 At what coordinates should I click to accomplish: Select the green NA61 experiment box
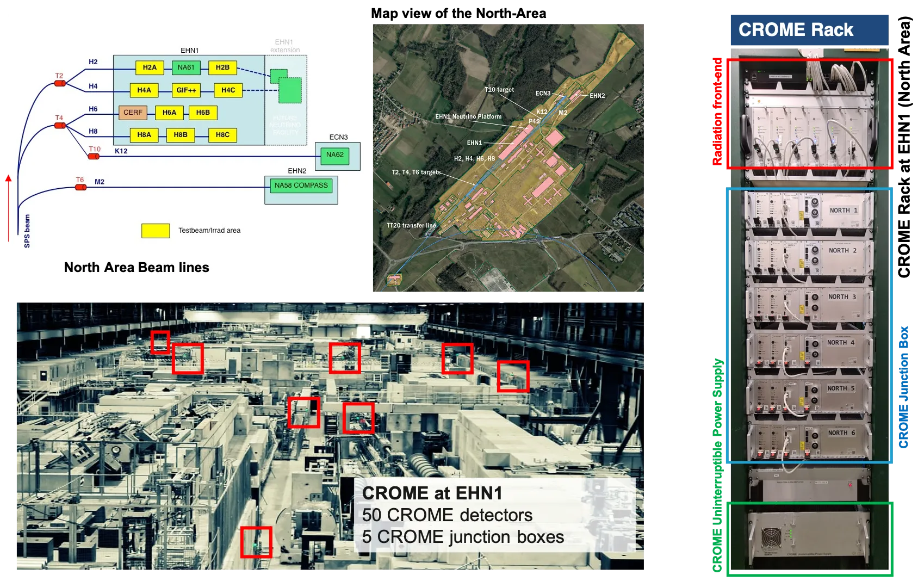click(x=186, y=67)
